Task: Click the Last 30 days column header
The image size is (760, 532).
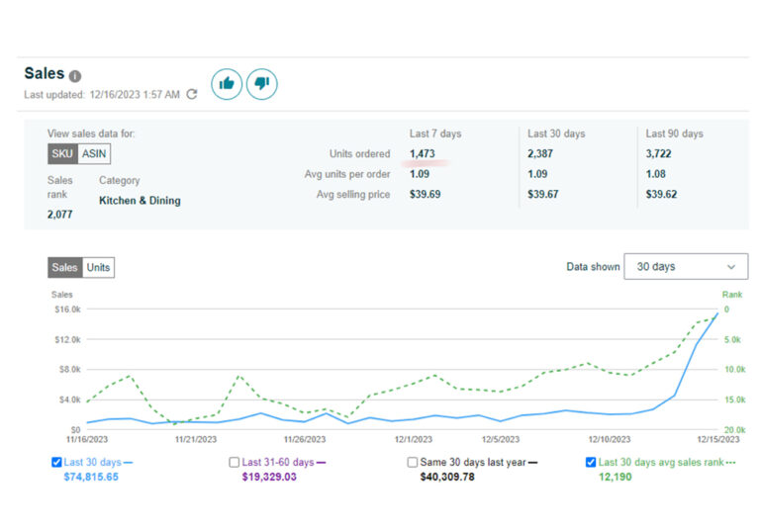Action: pos(556,133)
